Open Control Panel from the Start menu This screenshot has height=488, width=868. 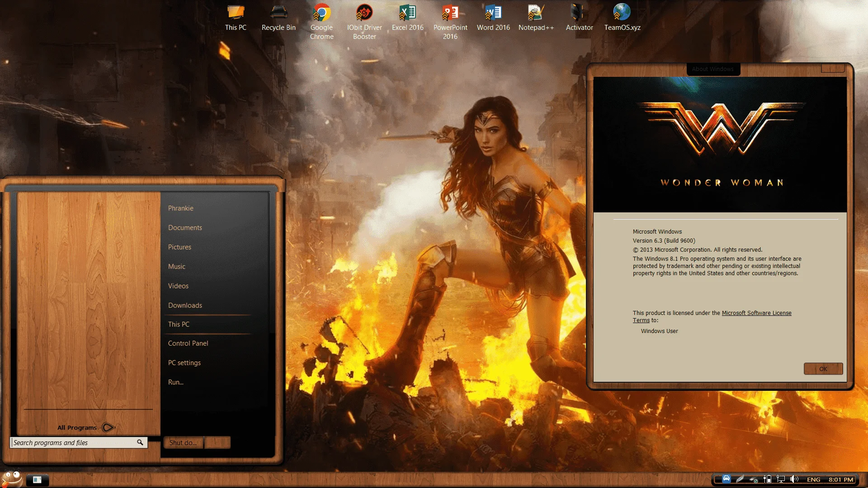click(x=188, y=343)
